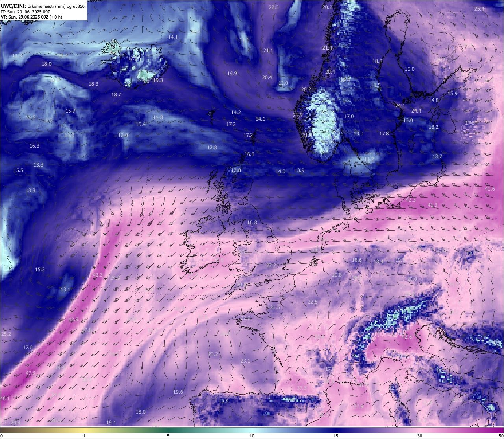This screenshot has width=504, height=439.
Task: Click the map value '15.7'
Action: click(70, 111)
